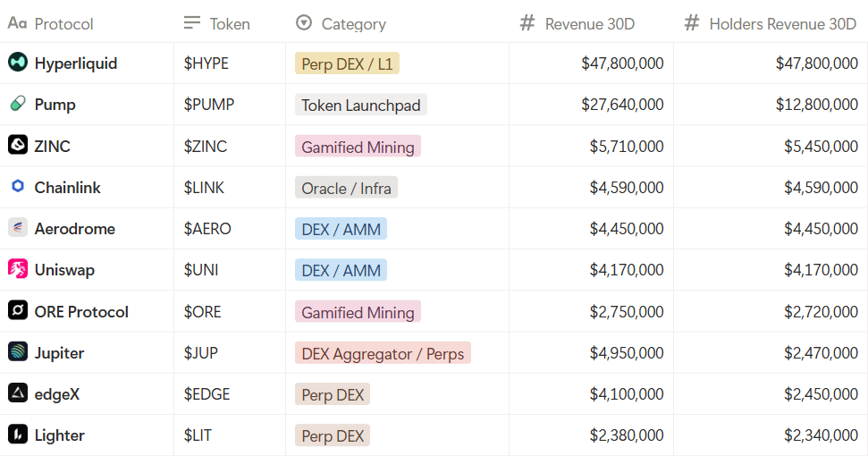The width and height of the screenshot is (868, 456).
Task: Click the $EDGE token cell
Action: point(230,393)
